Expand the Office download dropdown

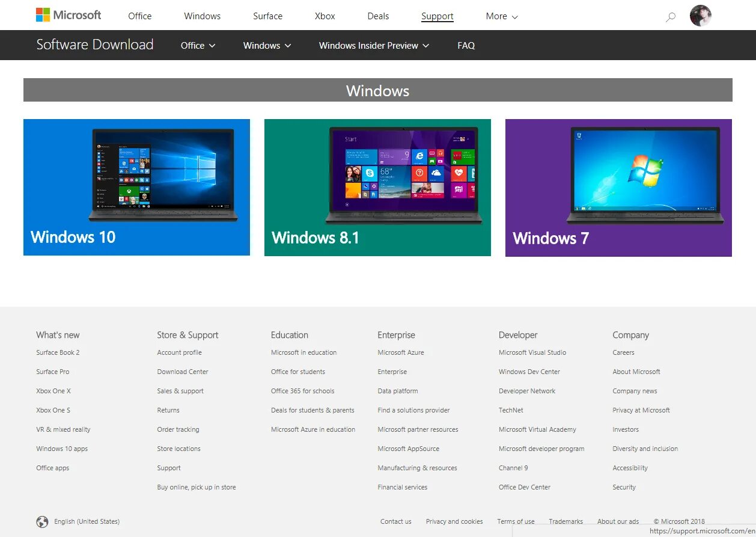(x=198, y=45)
